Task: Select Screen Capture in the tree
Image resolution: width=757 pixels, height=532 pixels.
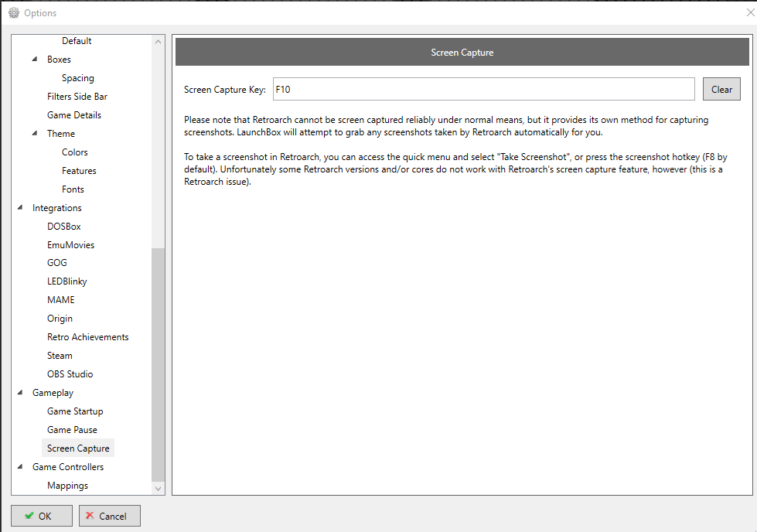Action: 78,448
